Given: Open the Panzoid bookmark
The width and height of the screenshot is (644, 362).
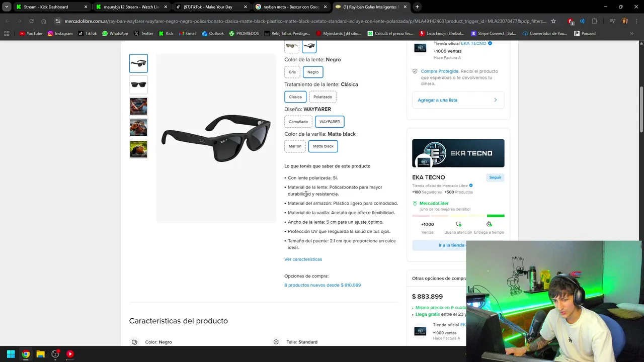Looking at the screenshot, I should [x=585, y=34].
